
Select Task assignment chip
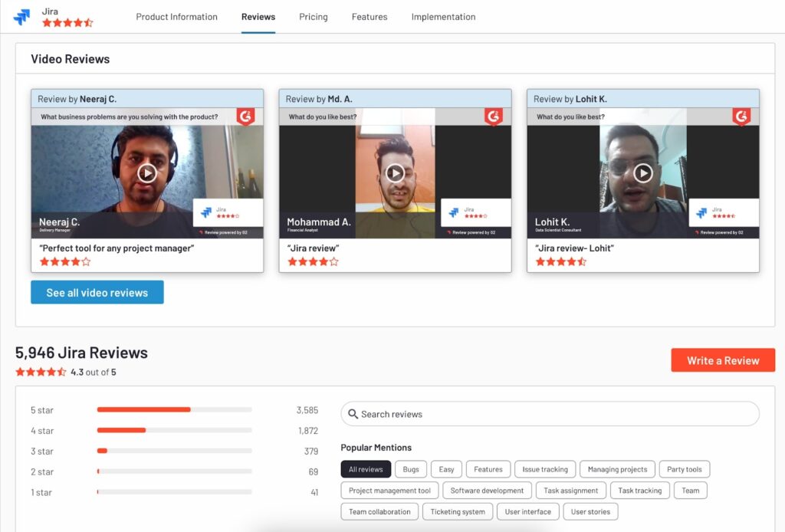pyautogui.click(x=570, y=491)
